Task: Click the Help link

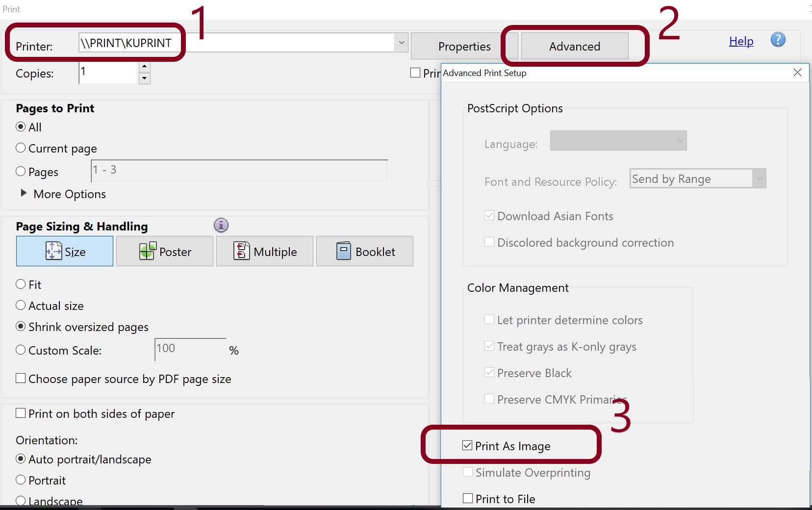Action: point(741,41)
